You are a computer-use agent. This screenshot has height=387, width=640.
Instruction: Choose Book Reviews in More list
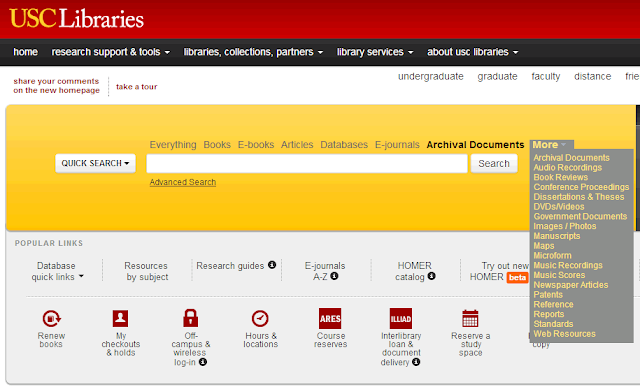(560, 177)
